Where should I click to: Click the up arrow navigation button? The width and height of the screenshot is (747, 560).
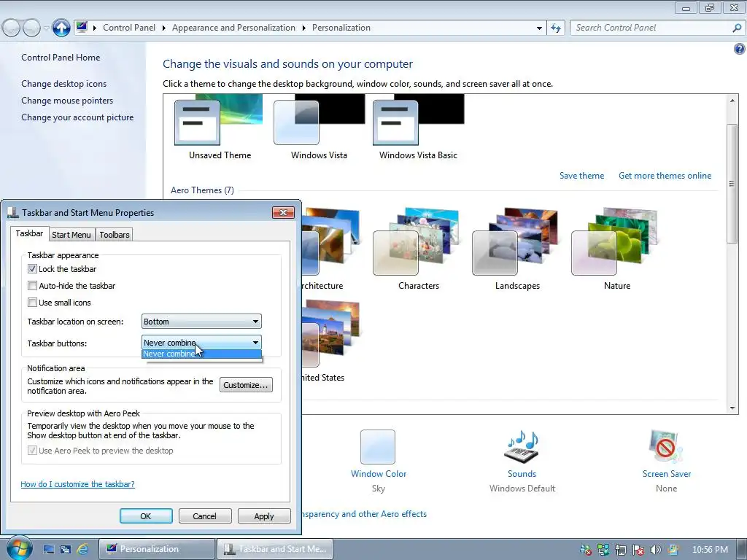click(61, 28)
